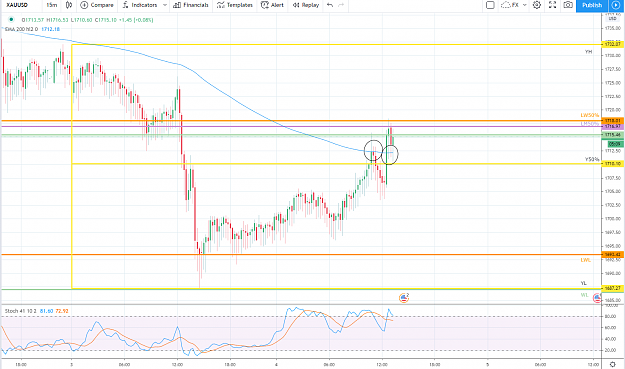The height and width of the screenshot is (369, 625).
Task: Take a chart snapshot with the camera
Action: click(568, 5)
